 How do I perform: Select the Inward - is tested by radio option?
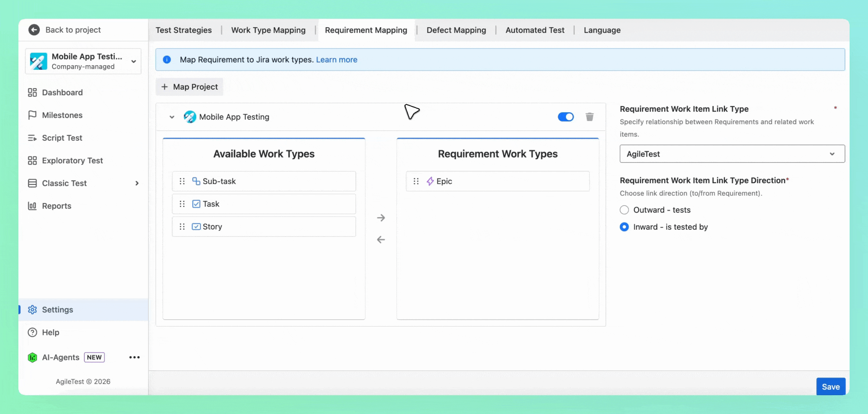point(624,227)
